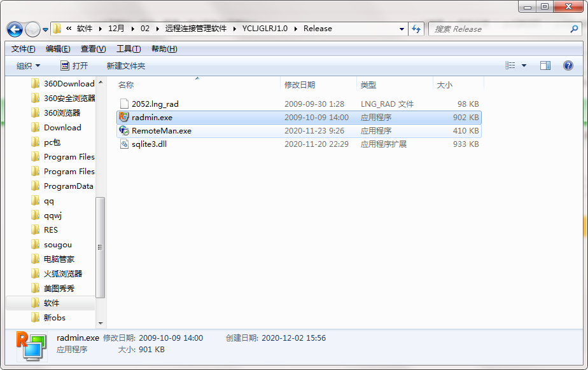Viewport: 588px width, 370px height.
Task: Expand the 组织 dropdown
Action: point(28,66)
